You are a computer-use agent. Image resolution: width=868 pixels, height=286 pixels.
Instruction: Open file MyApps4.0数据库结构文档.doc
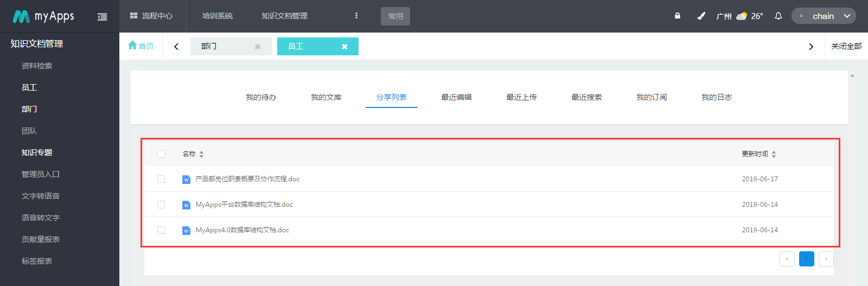pyautogui.click(x=242, y=230)
